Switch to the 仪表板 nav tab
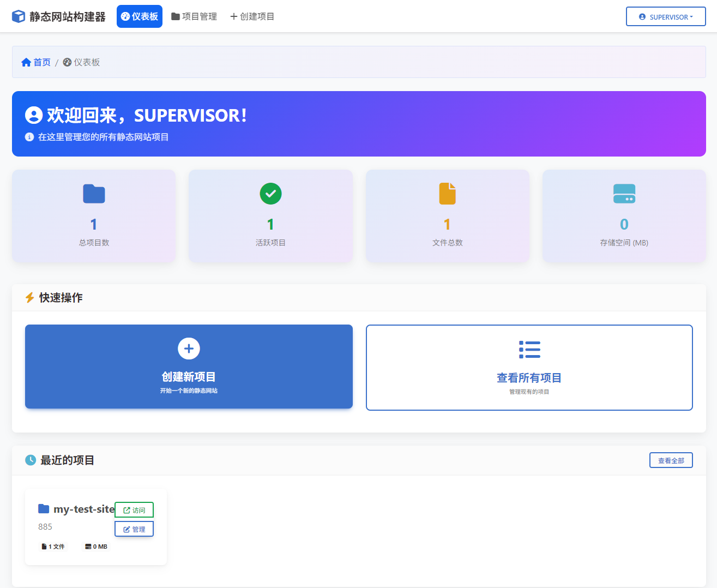Image resolution: width=717 pixels, height=588 pixels. pyautogui.click(x=140, y=16)
